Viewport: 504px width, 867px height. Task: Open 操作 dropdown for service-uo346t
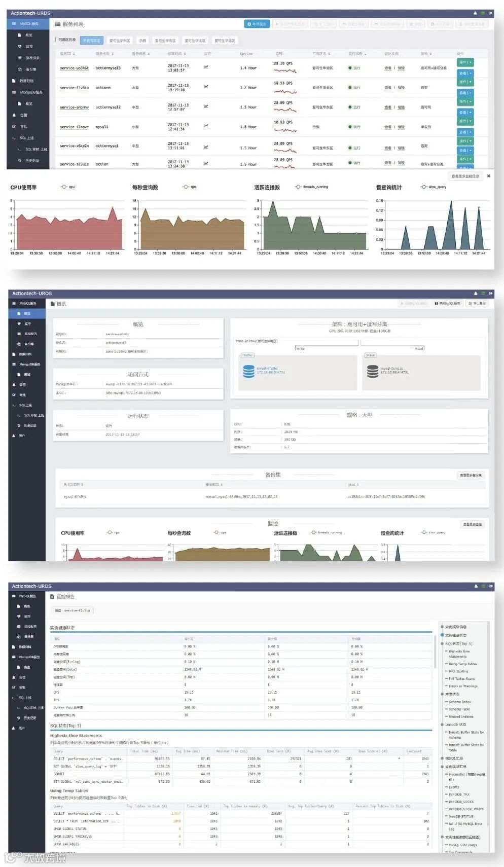click(x=465, y=62)
